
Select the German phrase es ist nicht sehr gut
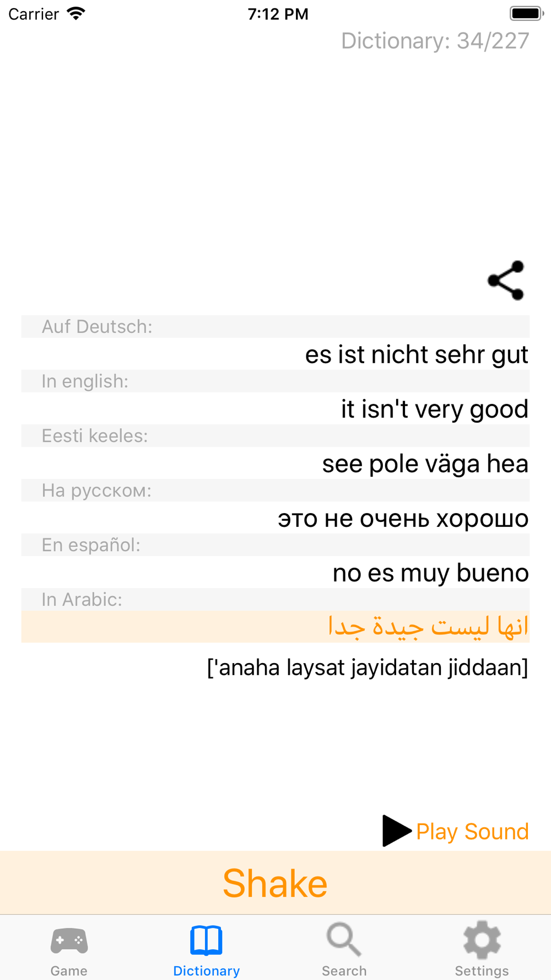pyautogui.click(x=417, y=354)
